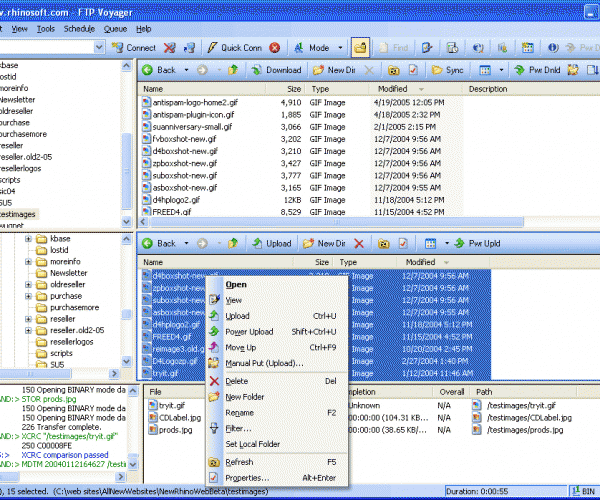Open the Tools menu
Screen dimensions: 600x500
(x=46, y=29)
